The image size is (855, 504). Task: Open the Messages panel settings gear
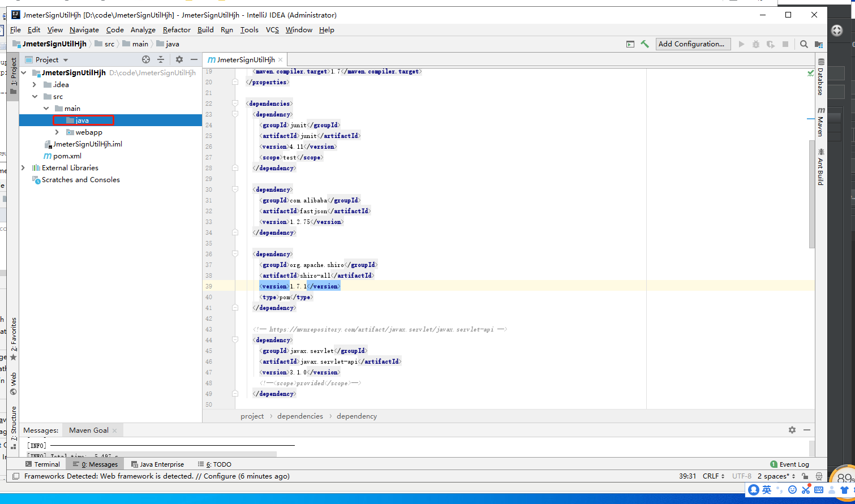792,430
